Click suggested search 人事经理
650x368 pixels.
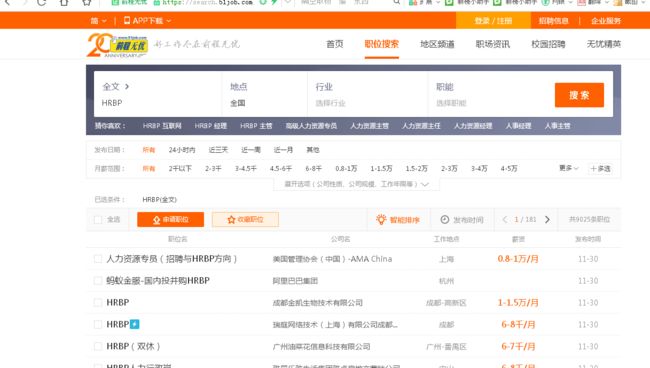coord(518,126)
